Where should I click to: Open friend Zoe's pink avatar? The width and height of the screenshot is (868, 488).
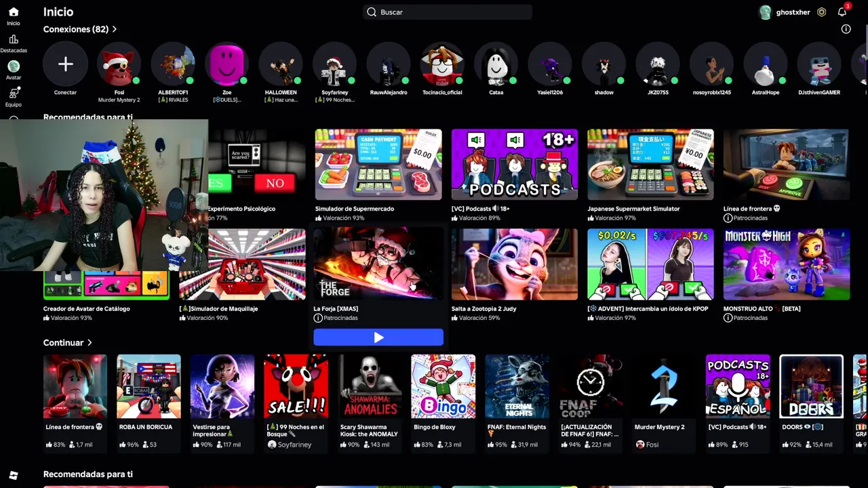[227, 64]
